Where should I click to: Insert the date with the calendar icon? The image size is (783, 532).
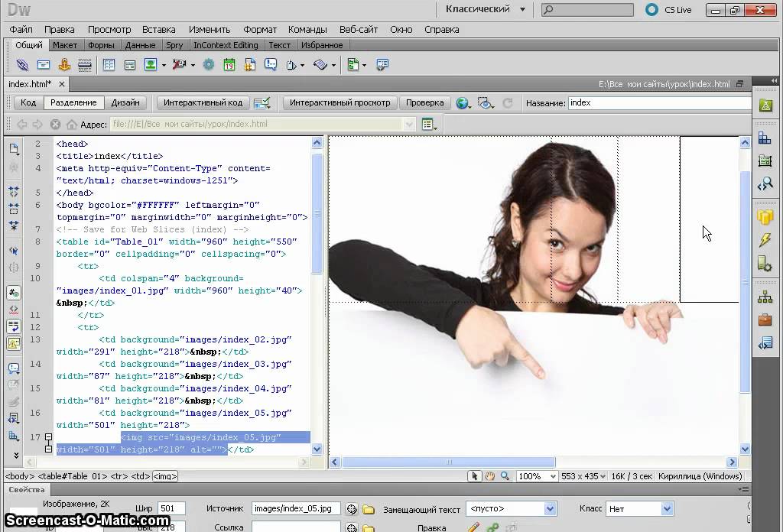[x=229, y=64]
